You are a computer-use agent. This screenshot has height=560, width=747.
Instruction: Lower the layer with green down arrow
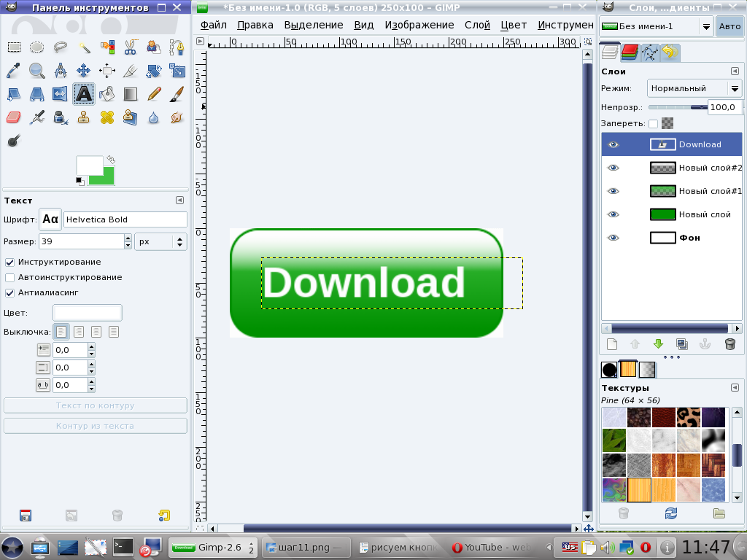pos(659,344)
